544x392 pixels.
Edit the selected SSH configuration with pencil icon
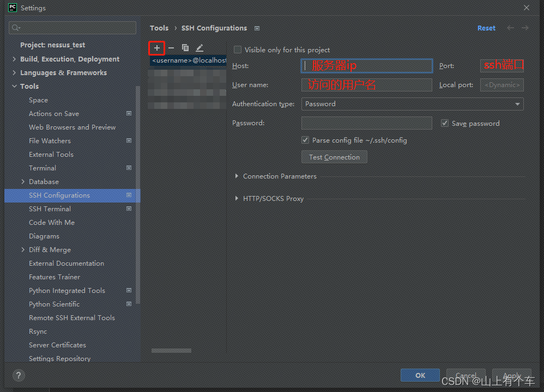[x=200, y=48]
